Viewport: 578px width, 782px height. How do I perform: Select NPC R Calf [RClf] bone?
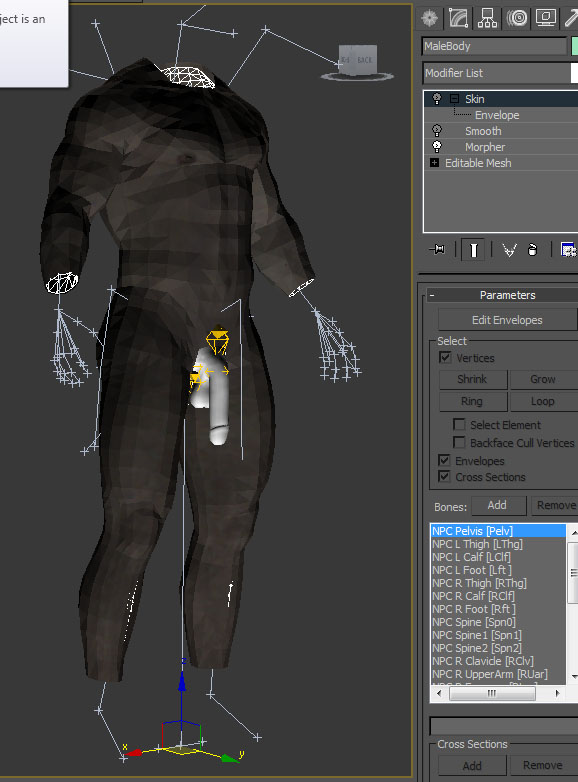[x=498, y=596]
